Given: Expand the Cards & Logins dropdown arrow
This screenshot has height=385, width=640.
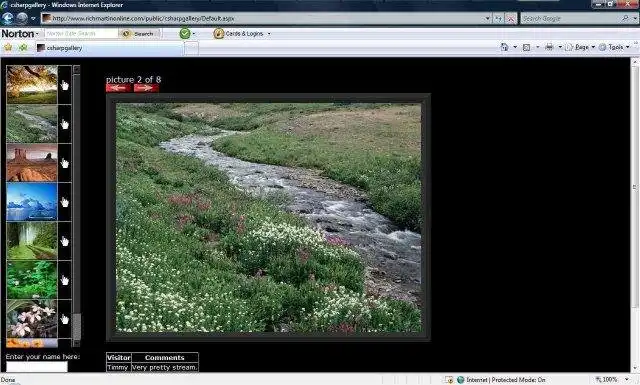Looking at the screenshot, I should point(269,34).
